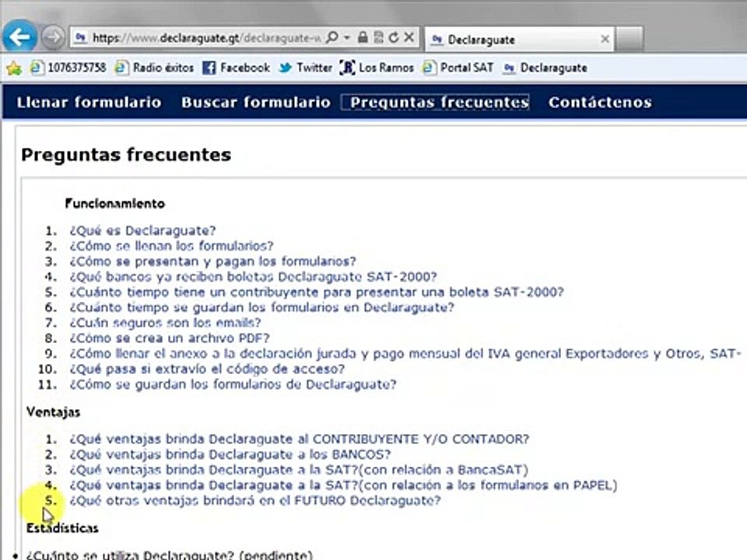Viewport: 747px width, 560px height.
Task: Click the Funcionamiento section heading
Action: click(115, 203)
